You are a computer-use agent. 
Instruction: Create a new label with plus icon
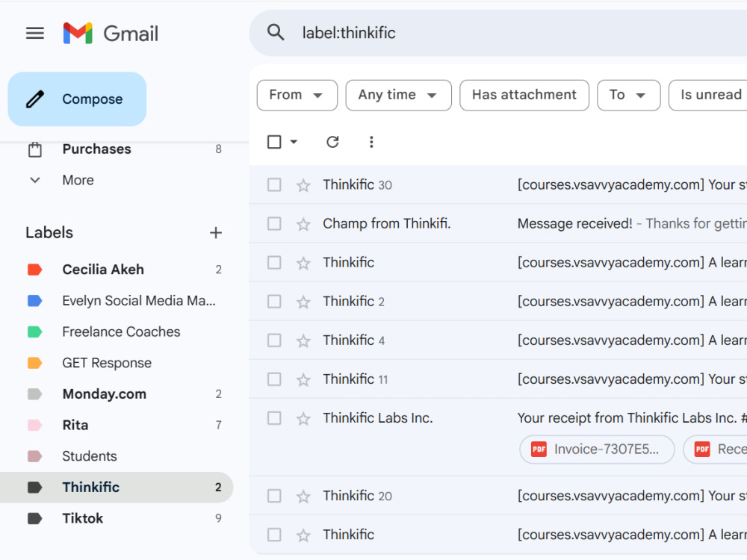point(216,233)
